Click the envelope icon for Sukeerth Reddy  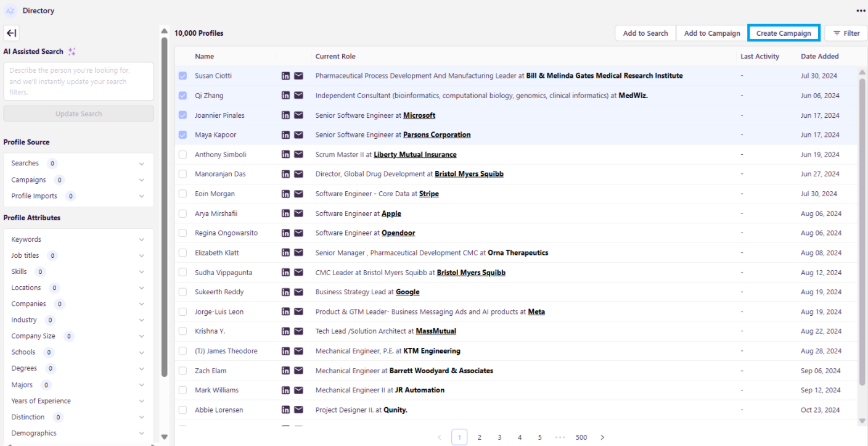(298, 292)
